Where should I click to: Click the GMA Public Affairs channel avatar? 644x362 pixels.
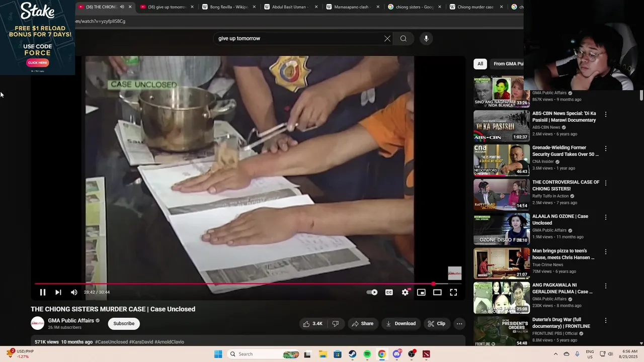click(x=37, y=323)
